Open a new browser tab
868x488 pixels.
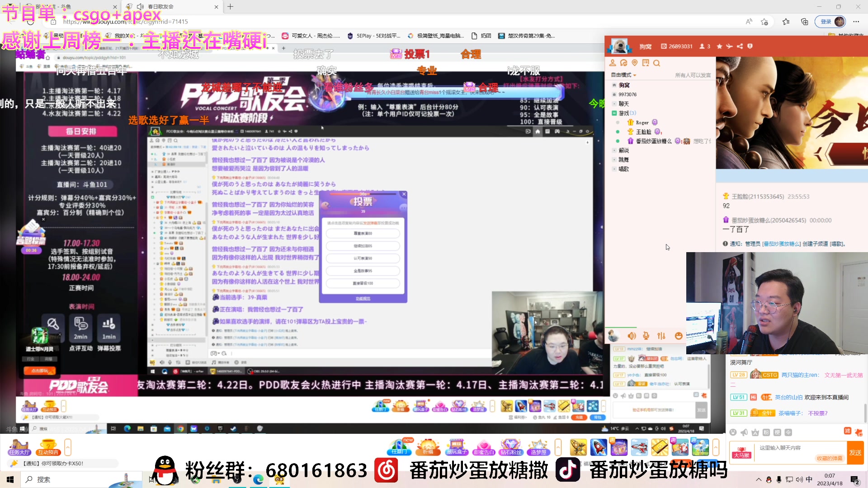231,7
